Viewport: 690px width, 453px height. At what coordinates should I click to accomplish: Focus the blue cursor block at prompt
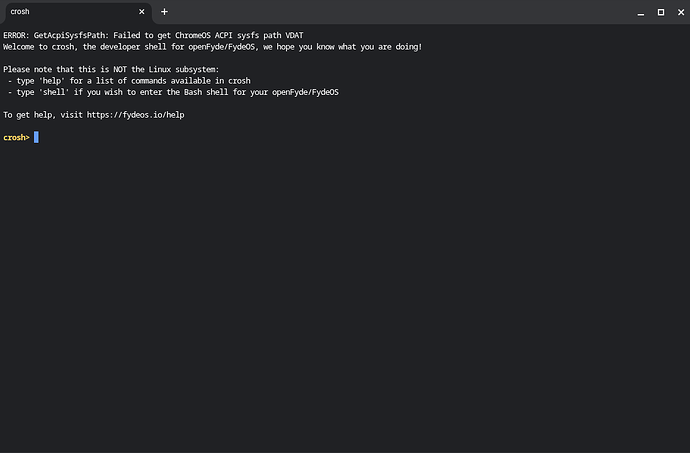click(36, 137)
